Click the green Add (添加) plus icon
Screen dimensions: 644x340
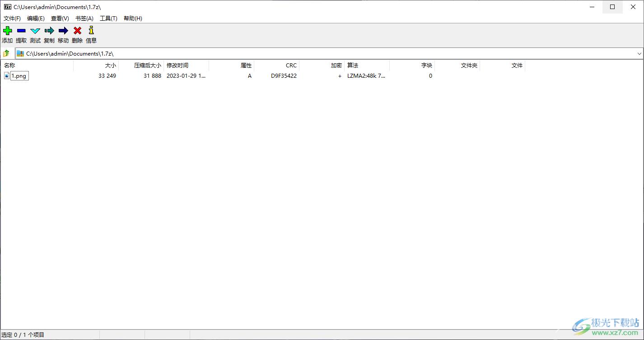coord(8,31)
